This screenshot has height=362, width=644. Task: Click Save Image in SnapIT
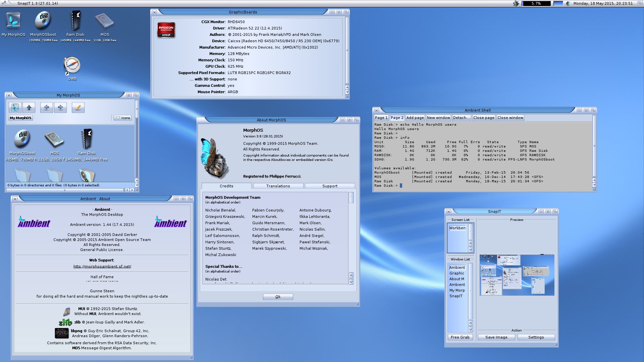point(496,337)
